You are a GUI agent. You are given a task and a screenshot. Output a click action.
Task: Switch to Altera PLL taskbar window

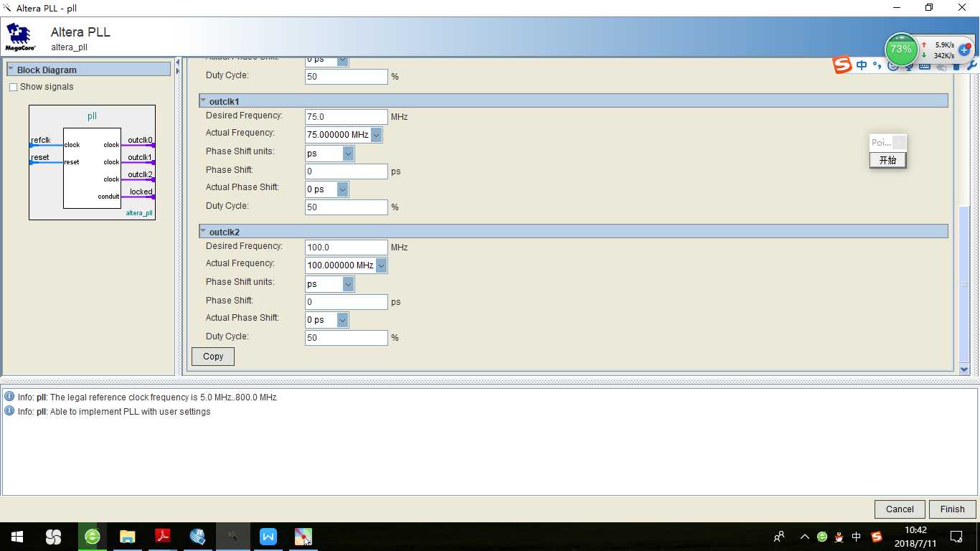233,537
